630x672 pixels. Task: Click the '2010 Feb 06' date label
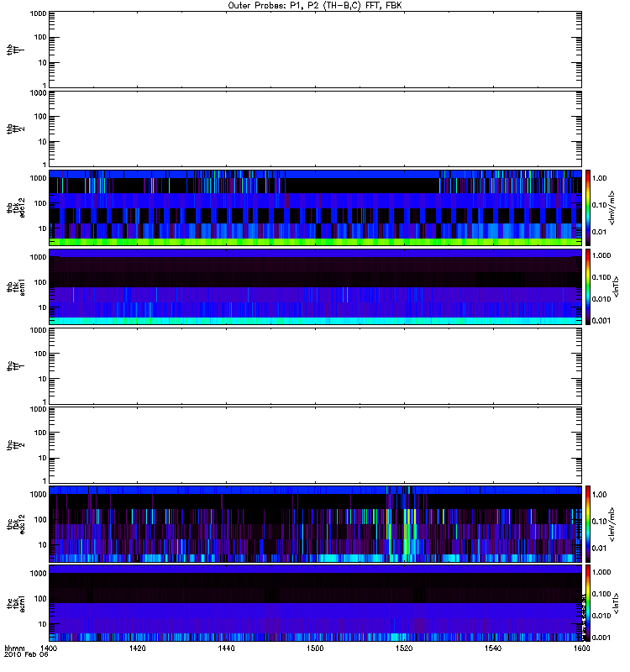click(x=26, y=654)
